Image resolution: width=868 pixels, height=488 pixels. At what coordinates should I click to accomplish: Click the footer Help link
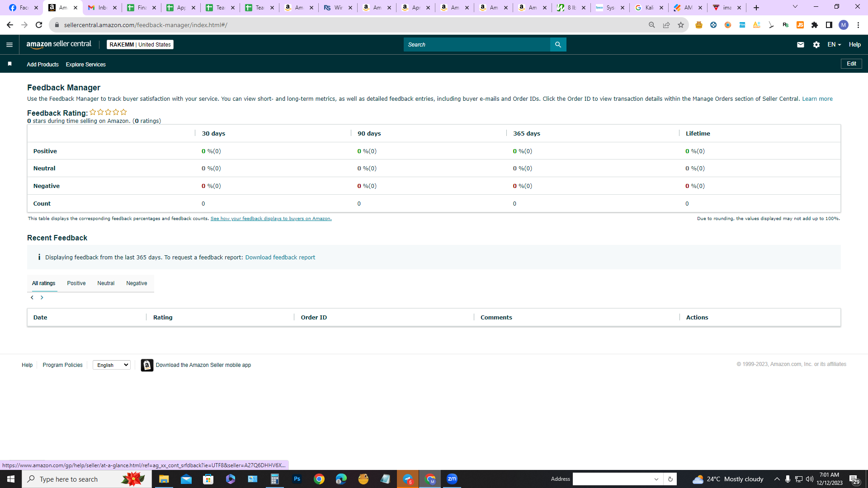click(27, 365)
